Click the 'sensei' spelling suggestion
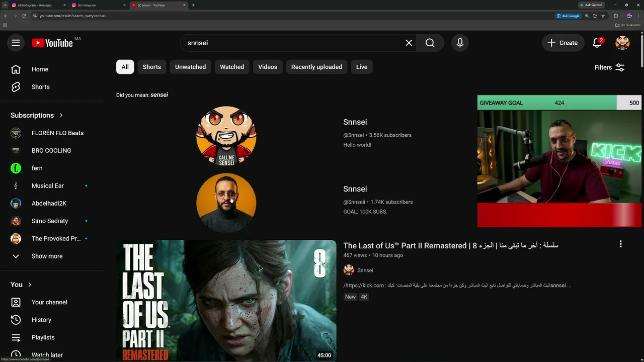The height and width of the screenshot is (362, 644). [x=159, y=95]
